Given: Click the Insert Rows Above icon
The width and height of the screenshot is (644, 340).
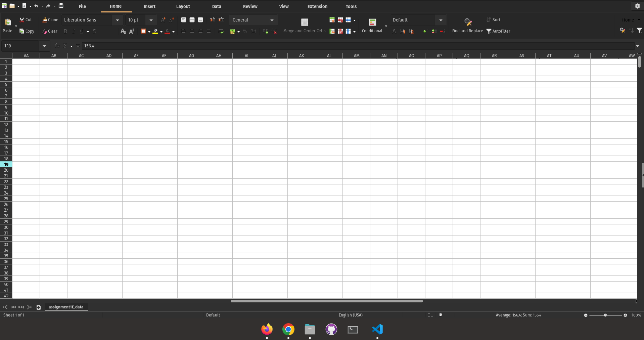Looking at the screenshot, I should point(332,20).
